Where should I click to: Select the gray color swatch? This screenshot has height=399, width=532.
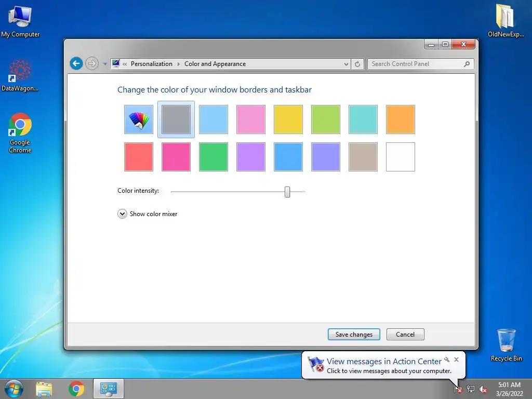point(176,119)
